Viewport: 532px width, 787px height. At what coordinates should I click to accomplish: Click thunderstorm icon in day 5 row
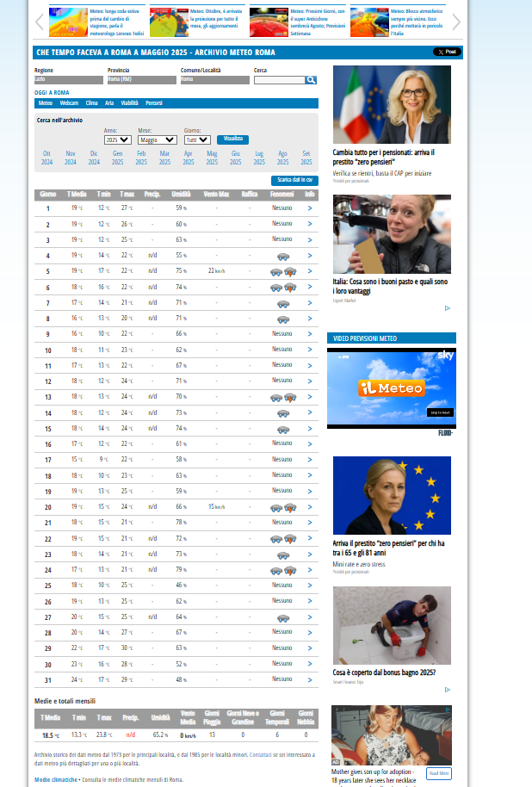coord(290,271)
